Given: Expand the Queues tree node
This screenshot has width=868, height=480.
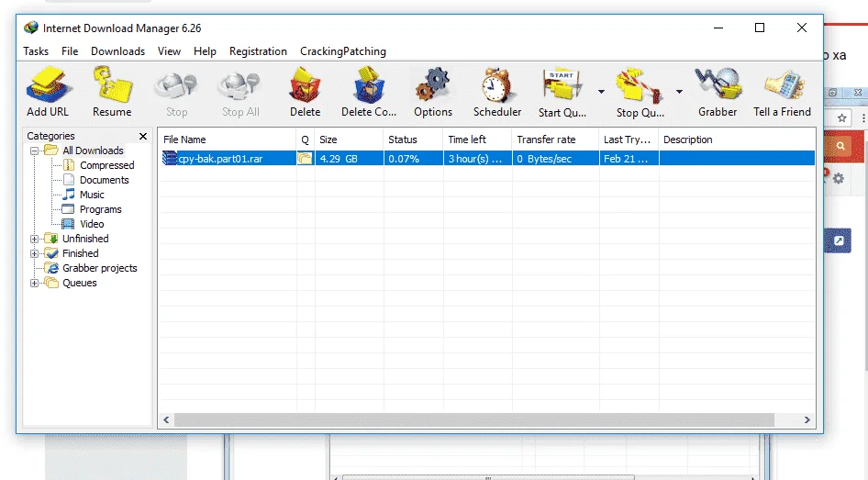Looking at the screenshot, I should click(34, 283).
